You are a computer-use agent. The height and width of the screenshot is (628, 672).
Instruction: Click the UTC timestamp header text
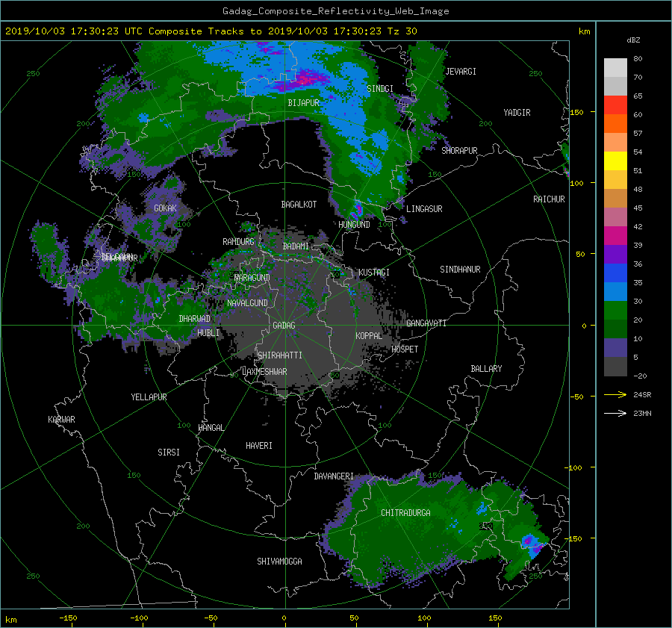[x=211, y=31]
